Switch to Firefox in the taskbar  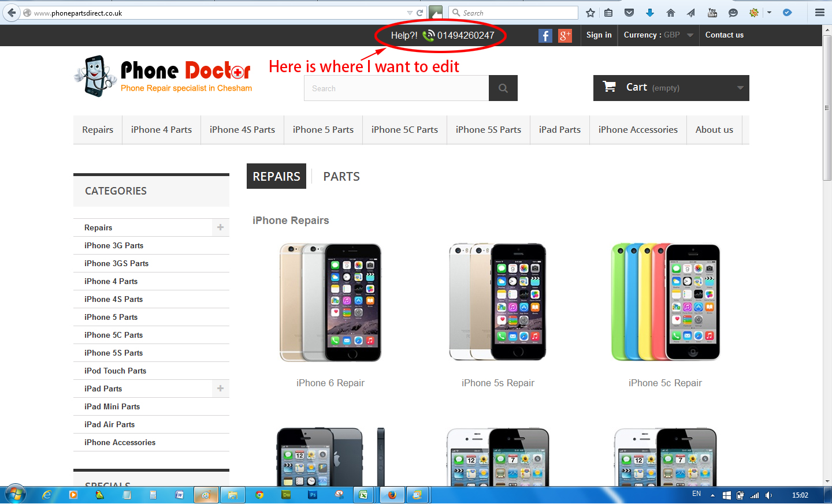coord(392,495)
